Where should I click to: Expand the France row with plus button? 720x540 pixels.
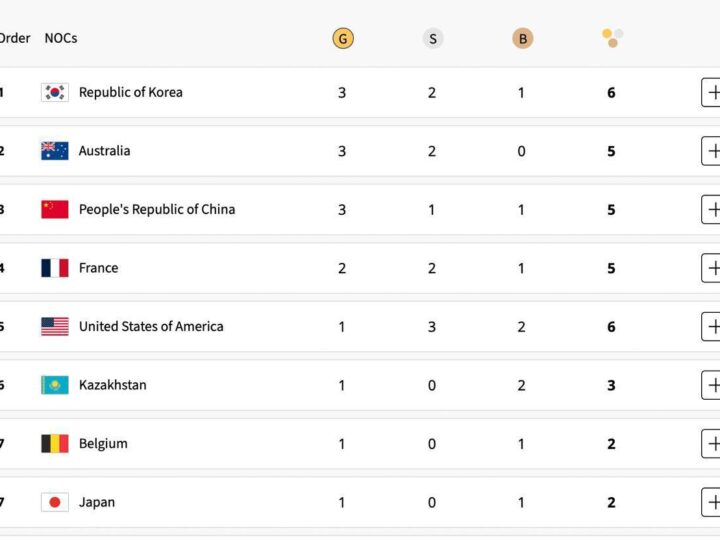(x=711, y=268)
